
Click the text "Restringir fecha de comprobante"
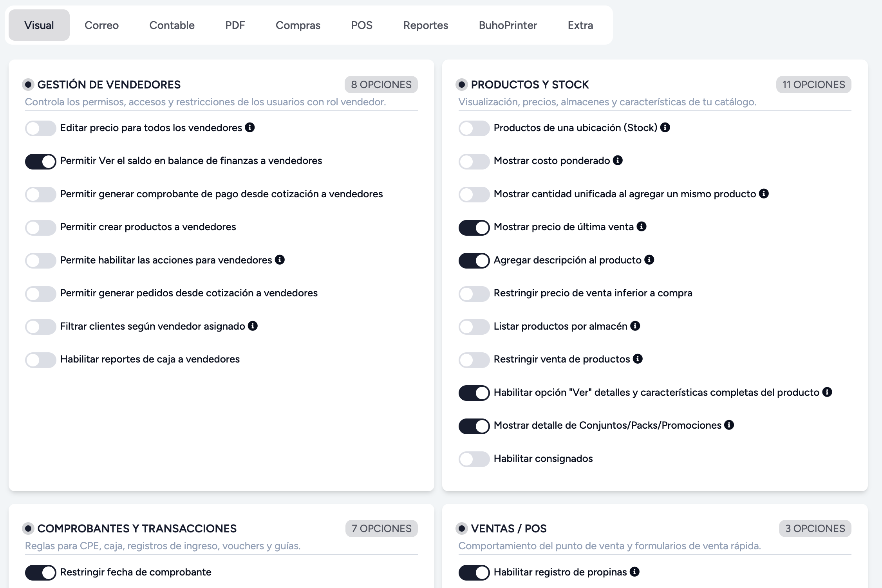[136, 572]
